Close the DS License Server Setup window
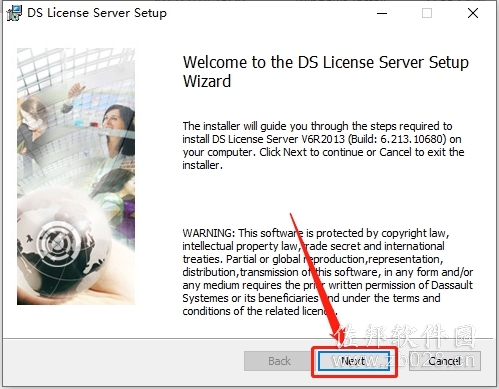The width and height of the screenshot is (499, 389). (473, 13)
